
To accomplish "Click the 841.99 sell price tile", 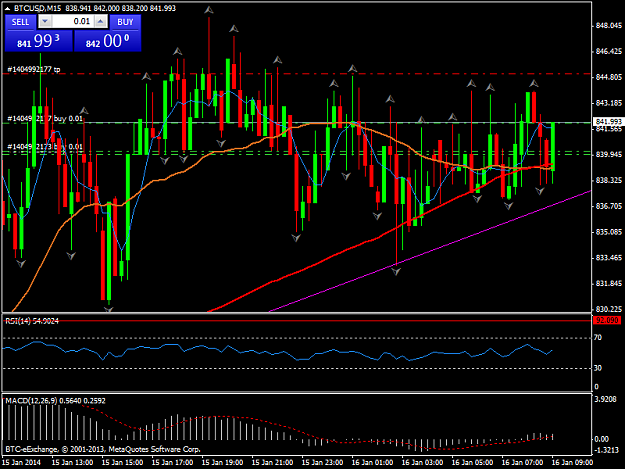I will point(39,41).
